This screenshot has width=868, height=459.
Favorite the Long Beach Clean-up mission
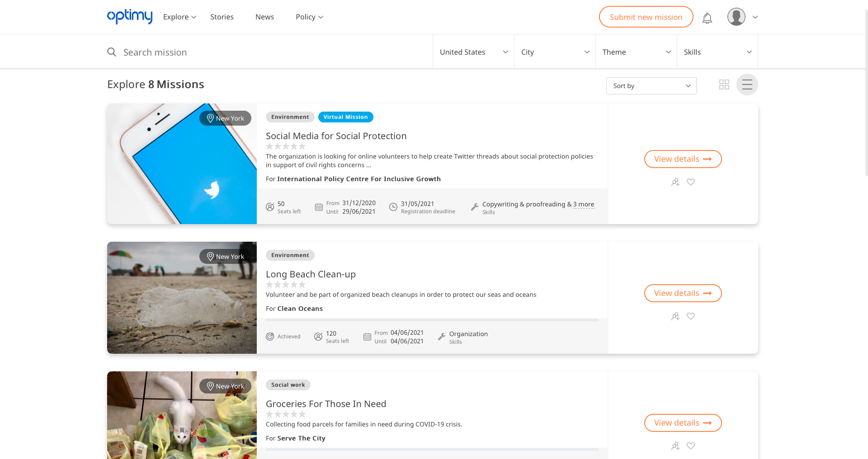[x=691, y=316]
